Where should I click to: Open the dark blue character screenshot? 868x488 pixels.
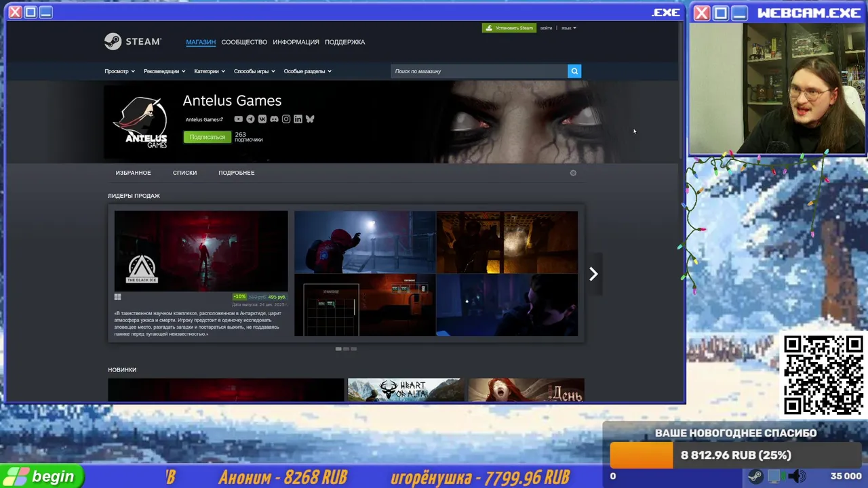[507, 305]
